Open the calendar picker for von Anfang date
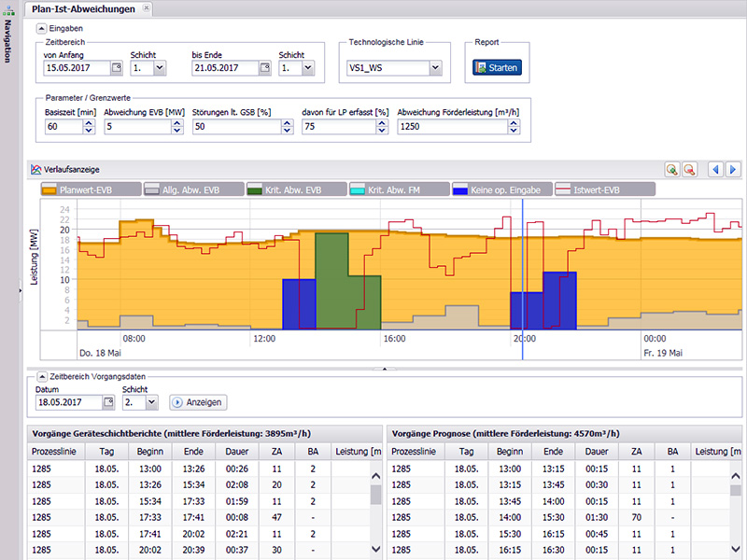Image resolution: width=747 pixels, height=560 pixels. click(116, 67)
